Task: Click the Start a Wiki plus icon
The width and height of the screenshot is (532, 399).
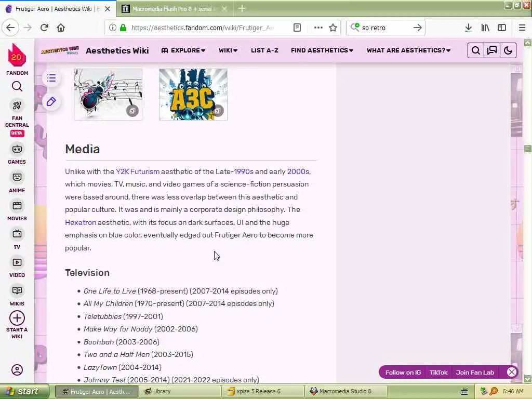Action: 17,318
